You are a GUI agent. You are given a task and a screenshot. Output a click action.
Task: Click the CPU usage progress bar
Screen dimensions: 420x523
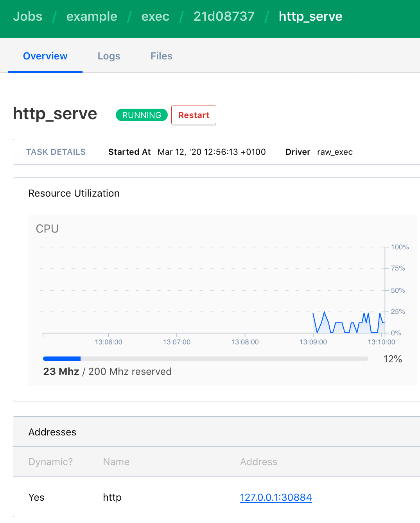[206, 358]
